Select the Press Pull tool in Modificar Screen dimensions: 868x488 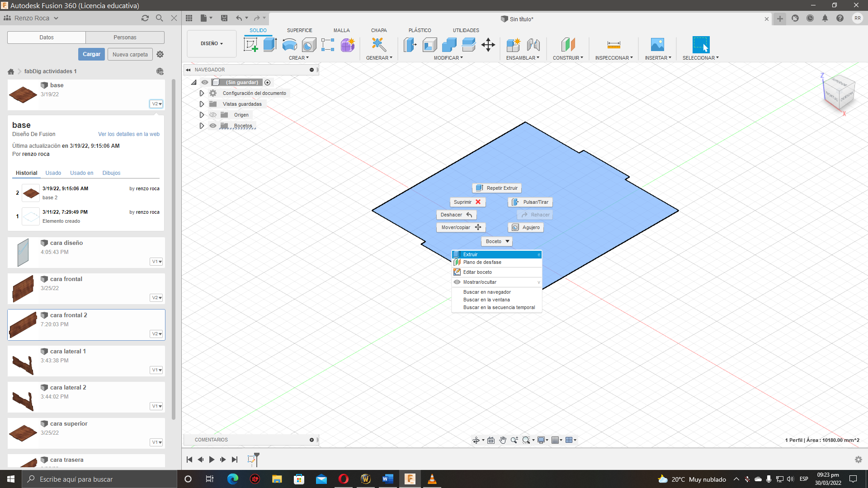tap(410, 45)
